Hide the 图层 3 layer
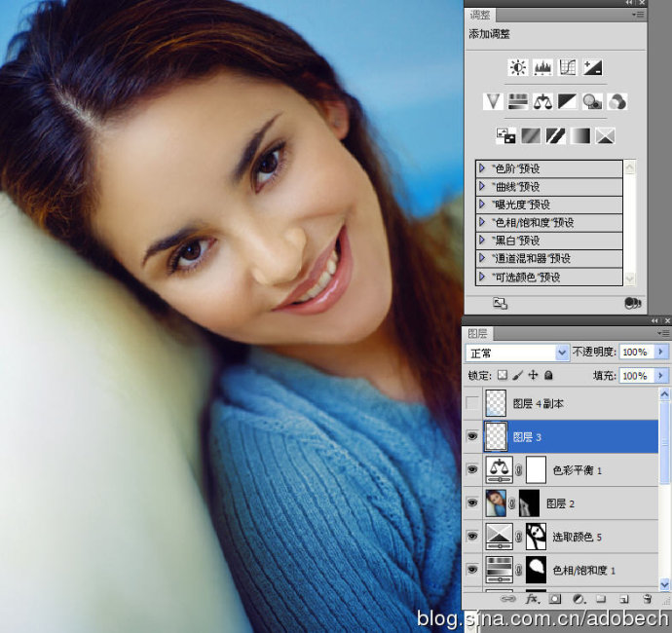The width and height of the screenshot is (672, 633). click(472, 436)
